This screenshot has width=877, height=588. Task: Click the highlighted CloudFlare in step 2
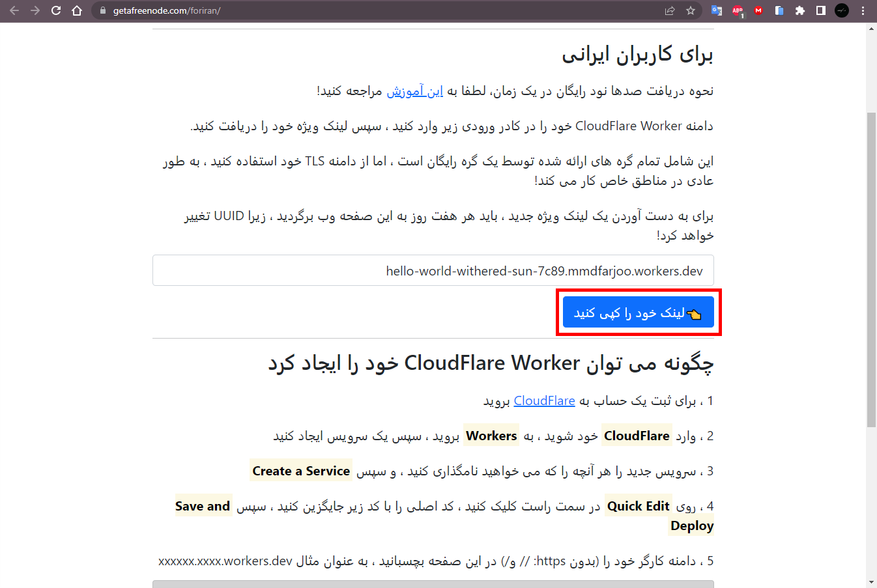(x=637, y=436)
